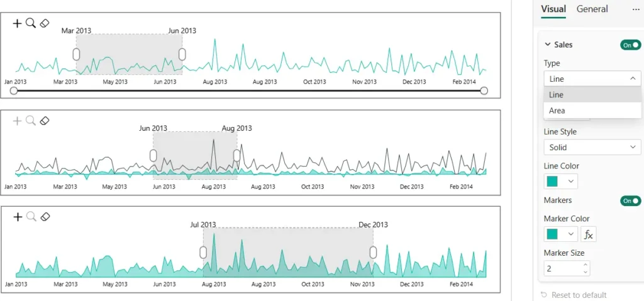Click the Feb 2014 axis label in top chart
The height and width of the screenshot is (301, 644).
464,82
